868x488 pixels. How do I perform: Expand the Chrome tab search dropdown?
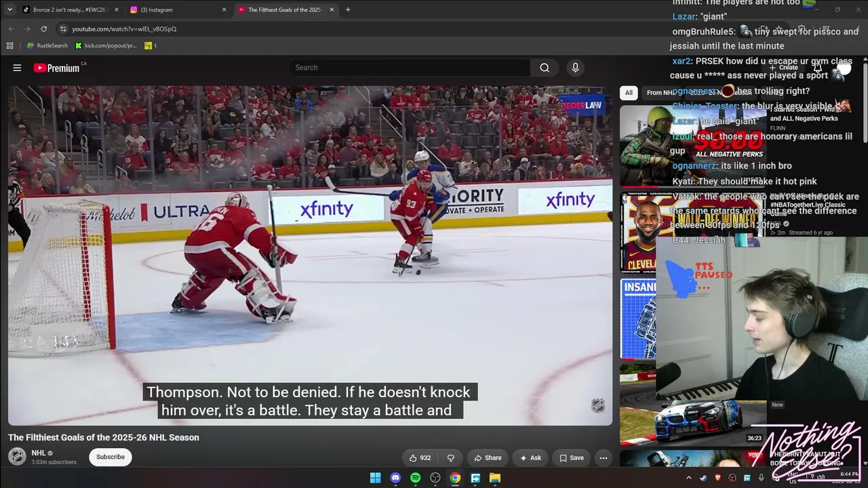point(9,9)
